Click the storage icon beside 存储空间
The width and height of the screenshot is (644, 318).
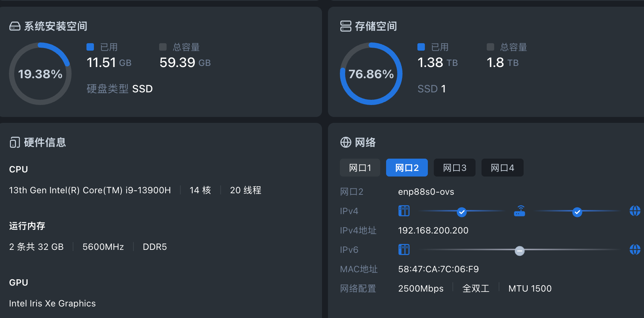pyautogui.click(x=345, y=26)
